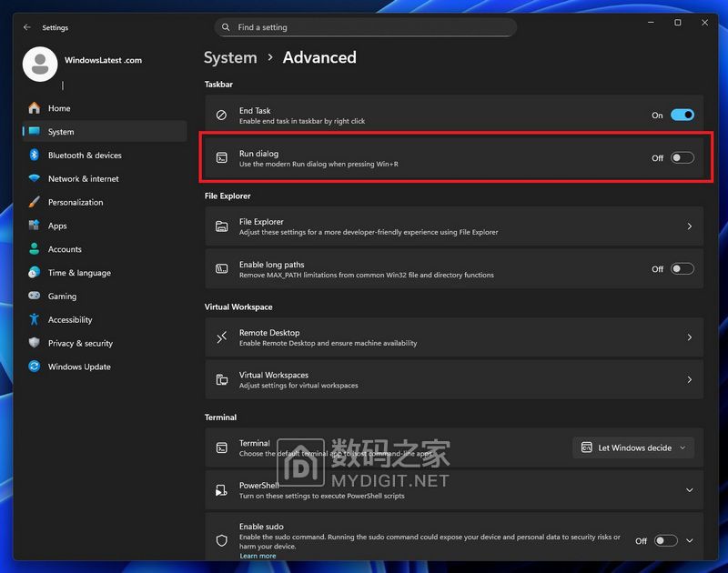Click 'Use the modern Run dialog' description text
The image size is (728, 573).
(x=318, y=164)
